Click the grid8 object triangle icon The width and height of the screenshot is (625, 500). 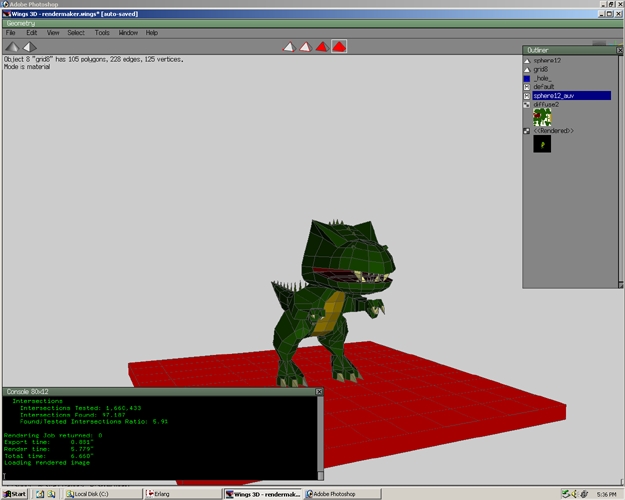pyautogui.click(x=527, y=70)
